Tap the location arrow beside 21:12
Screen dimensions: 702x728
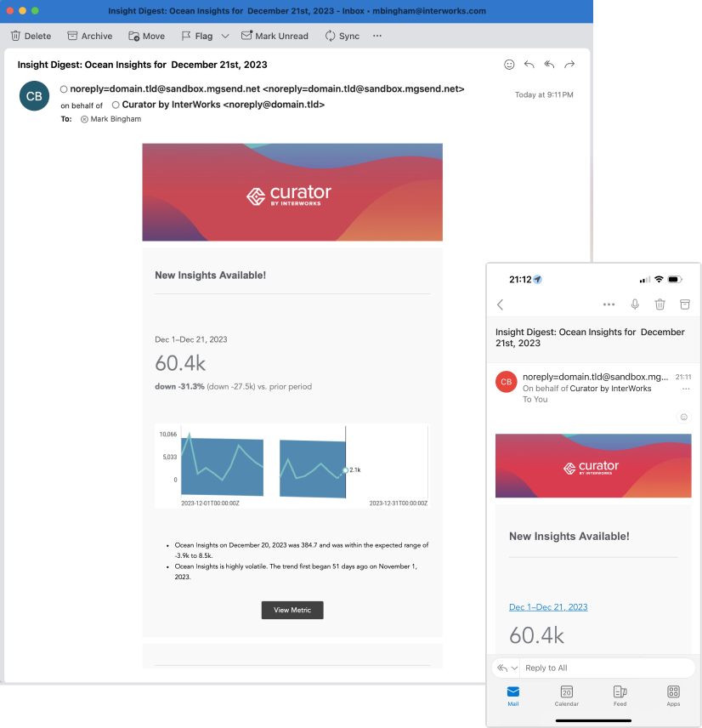pyautogui.click(x=538, y=280)
